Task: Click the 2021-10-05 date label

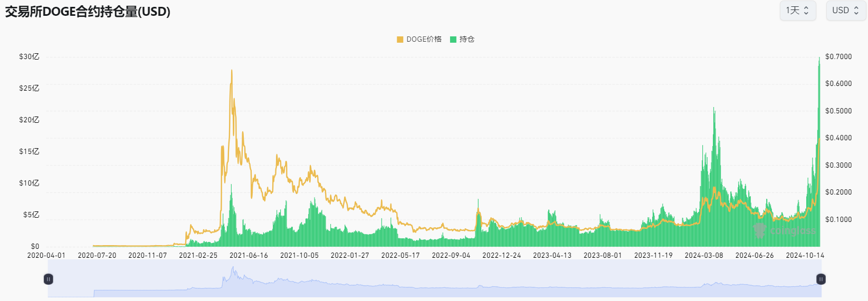Action: click(299, 255)
